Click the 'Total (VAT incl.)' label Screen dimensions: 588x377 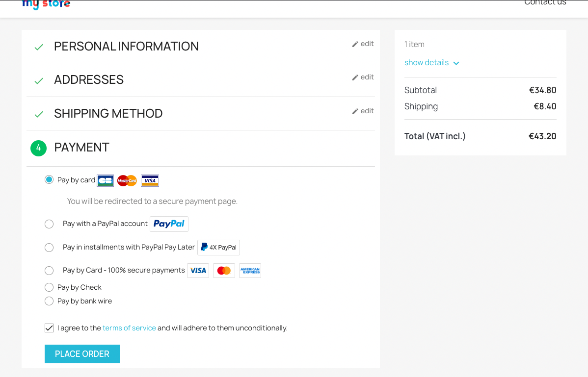tap(435, 136)
